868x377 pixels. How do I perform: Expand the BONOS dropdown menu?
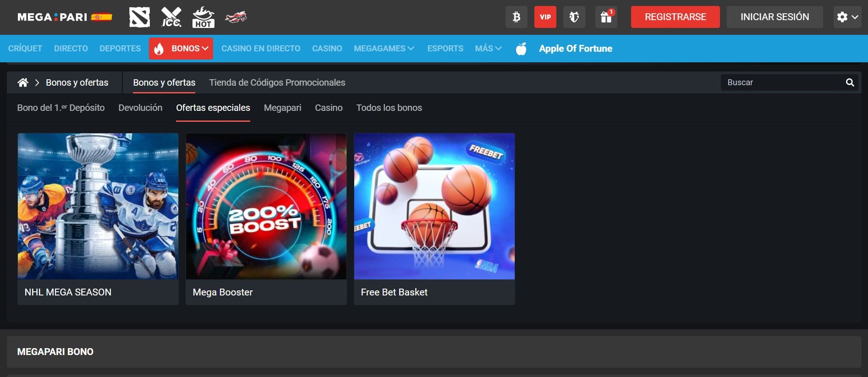point(181,49)
